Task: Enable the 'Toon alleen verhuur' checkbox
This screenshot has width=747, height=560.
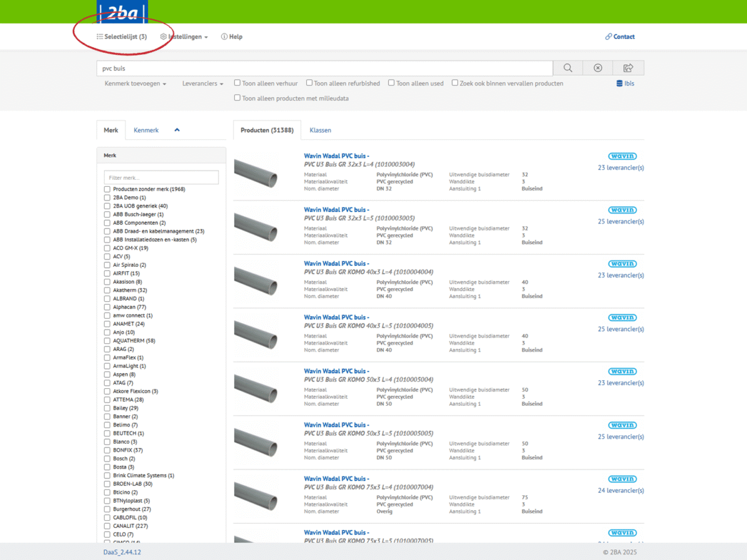Action: click(237, 83)
